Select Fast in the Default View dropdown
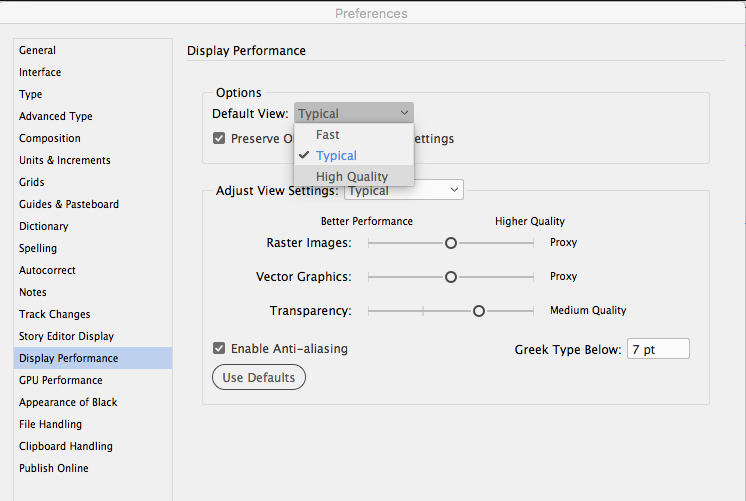Image resolution: width=746 pixels, height=501 pixels. click(x=328, y=135)
